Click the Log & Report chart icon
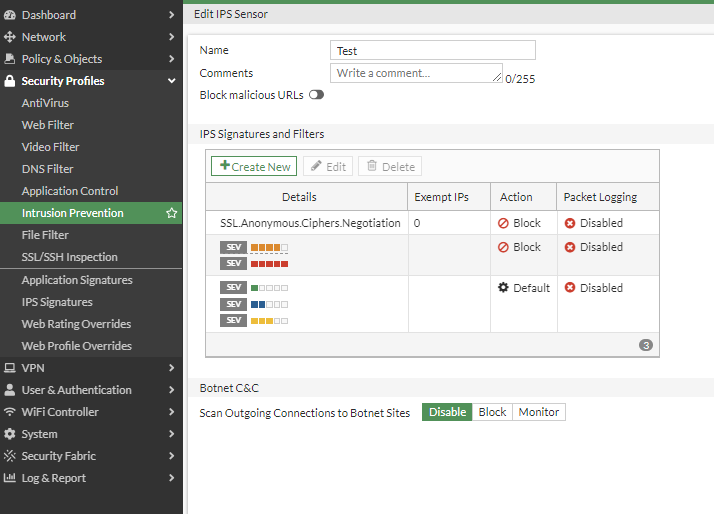 click(x=10, y=478)
